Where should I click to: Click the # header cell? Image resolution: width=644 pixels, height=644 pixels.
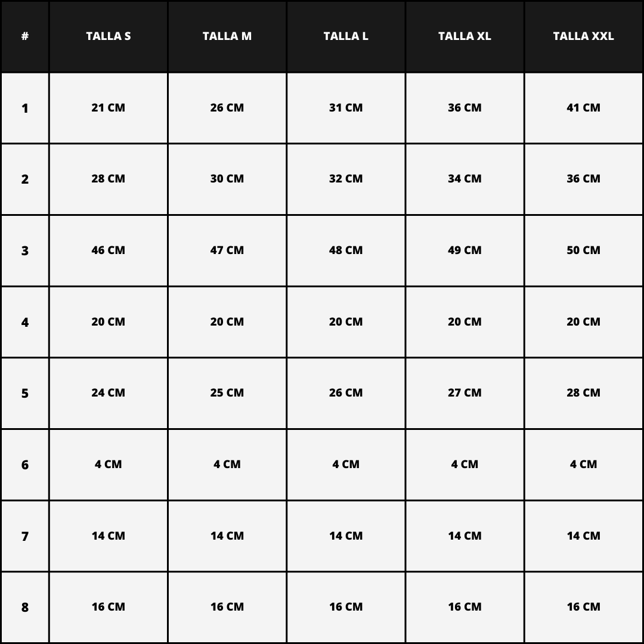(25, 36)
